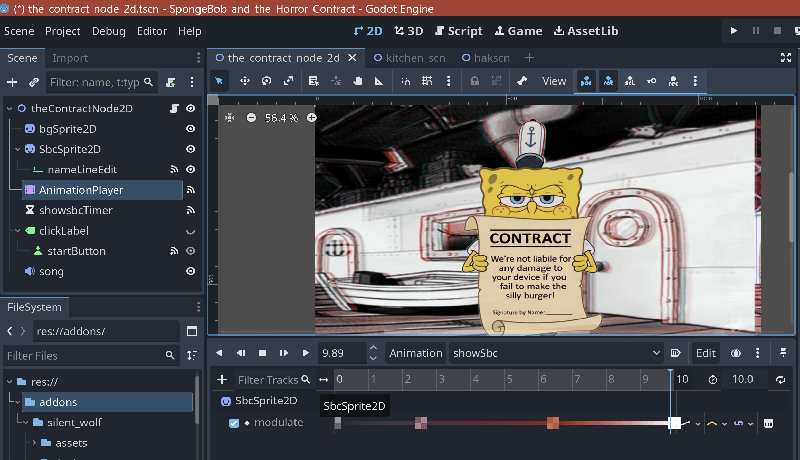Screen dimensions: 800x460
Task: Collapse the res:// folder
Action: pos(9,381)
